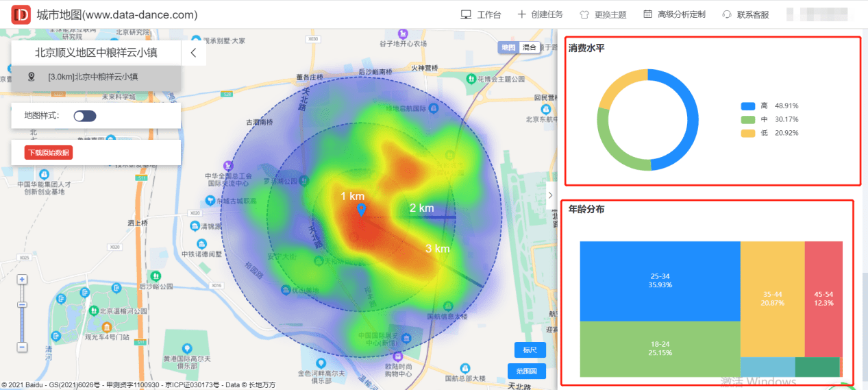Click the 金色河畔高尔夫俱乐部 icon
The height and width of the screenshot is (390, 868).
320,364
